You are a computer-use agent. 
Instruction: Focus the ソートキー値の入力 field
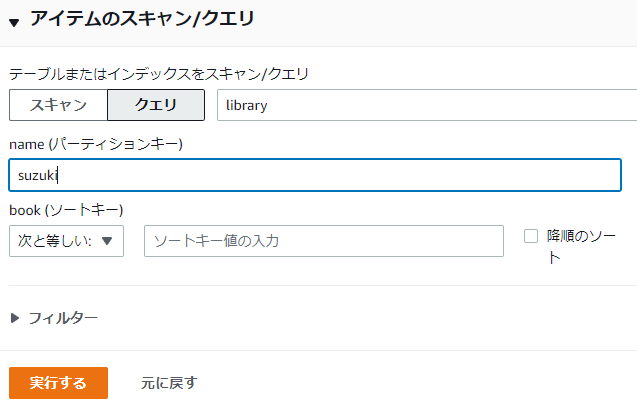tap(323, 241)
